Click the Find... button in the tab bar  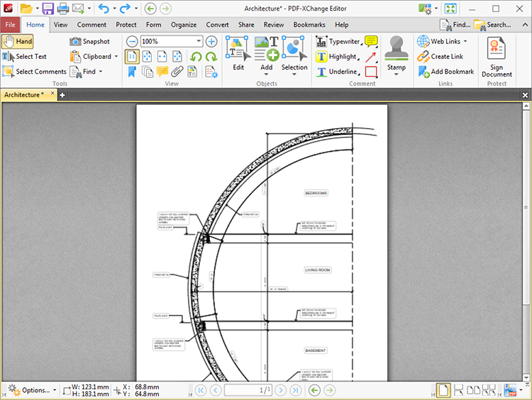point(455,25)
